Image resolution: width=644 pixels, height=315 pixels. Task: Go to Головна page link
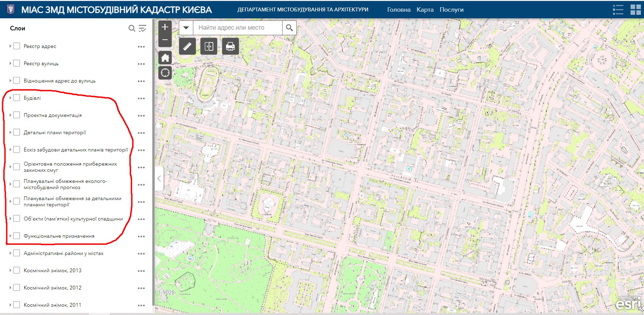[x=399, y=10]
